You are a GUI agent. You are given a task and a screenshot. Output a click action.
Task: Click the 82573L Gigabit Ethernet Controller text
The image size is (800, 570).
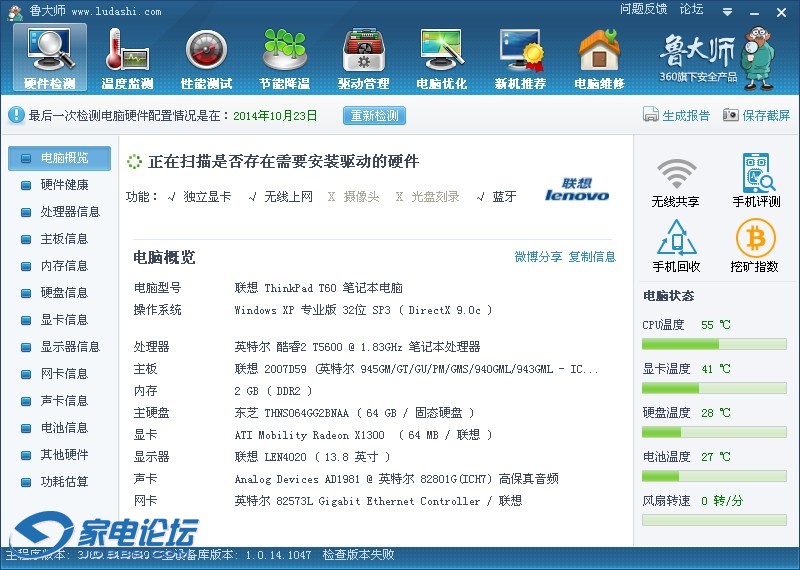pyautogui.click(x=378, y=501)
